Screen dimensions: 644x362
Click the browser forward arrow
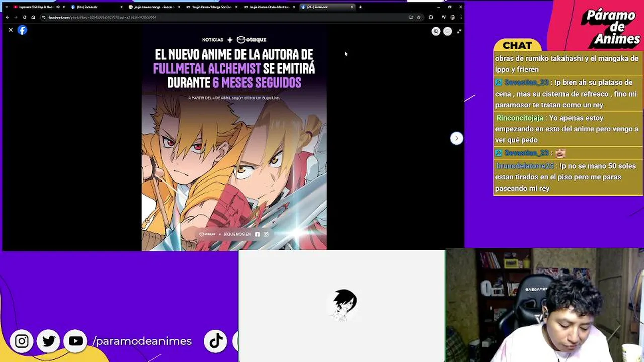tap(16, 17)
